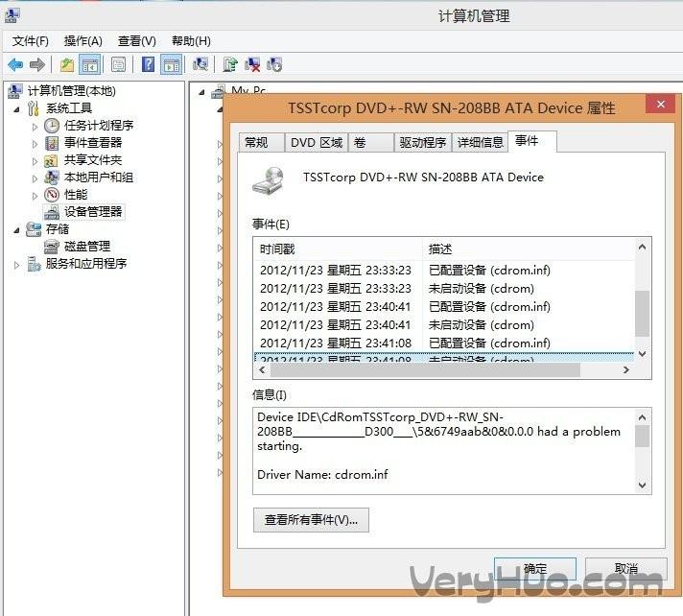The width and height of the screenshot is (683, 616).
Task: Click Scan for hardware changes icon
Action: (x=200, y=65)
